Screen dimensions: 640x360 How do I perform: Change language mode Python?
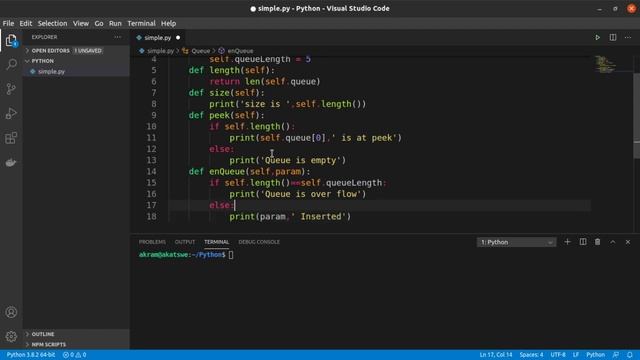click(596, 355)
